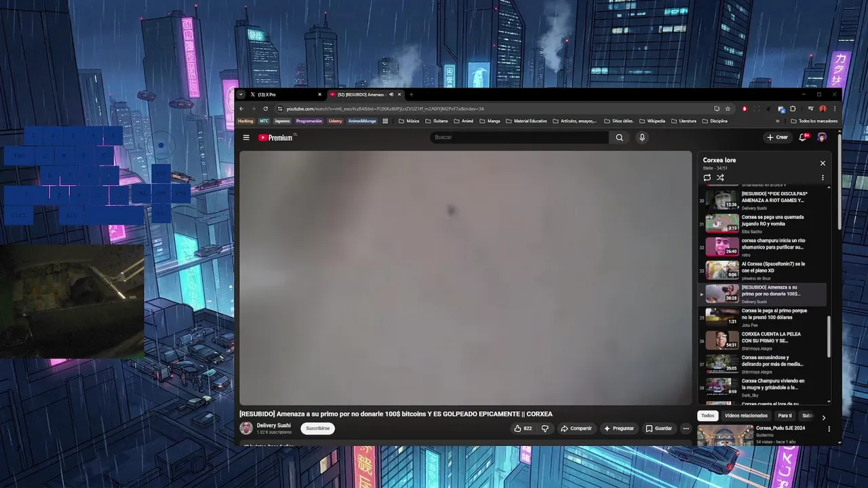Open the Guitarra bookmarks folder

[x=437, y=121]
